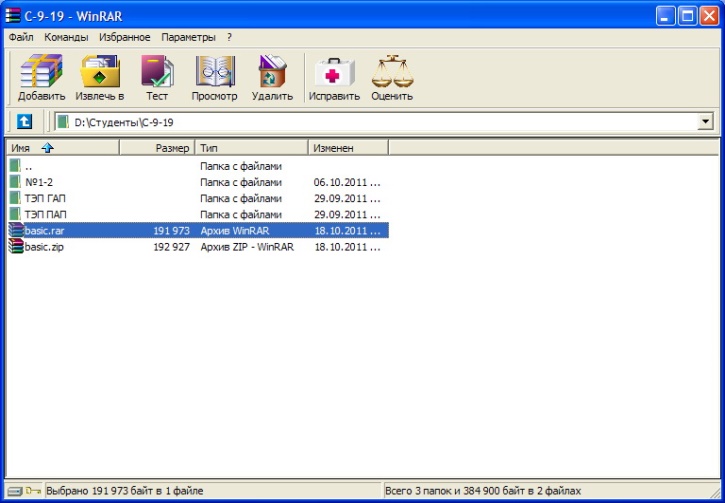Image resolution: width=725 pixels, height=503 pixels.
Task: Select the ТЭП ПАП folder name
Action: pos(46,215)
